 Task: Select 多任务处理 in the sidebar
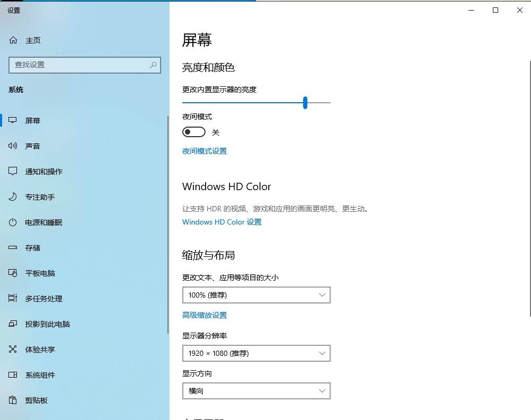(43, 299)
